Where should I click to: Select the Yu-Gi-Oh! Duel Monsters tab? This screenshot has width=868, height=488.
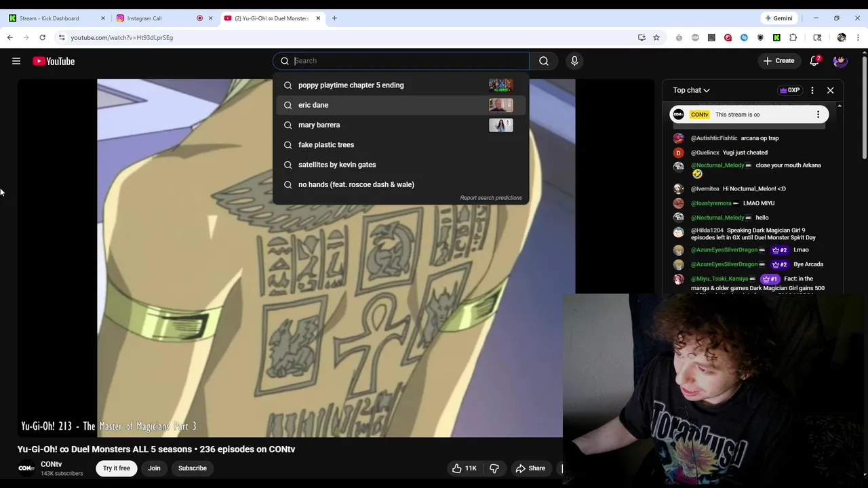(271, 18)
